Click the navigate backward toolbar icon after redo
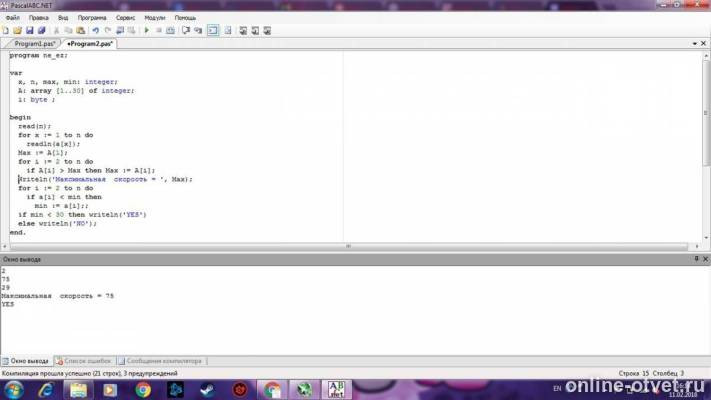 point(120,30)
